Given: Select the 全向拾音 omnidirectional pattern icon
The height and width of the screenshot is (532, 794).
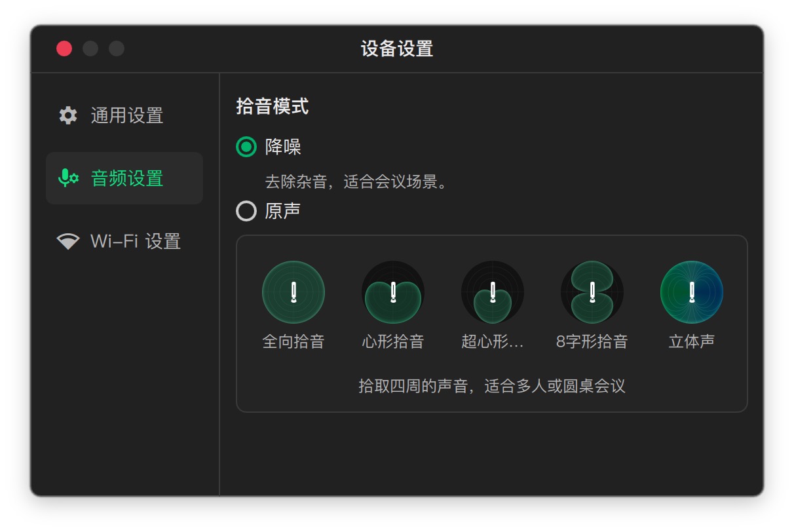Looking at the screenshot, I should (x=293, y=292).
